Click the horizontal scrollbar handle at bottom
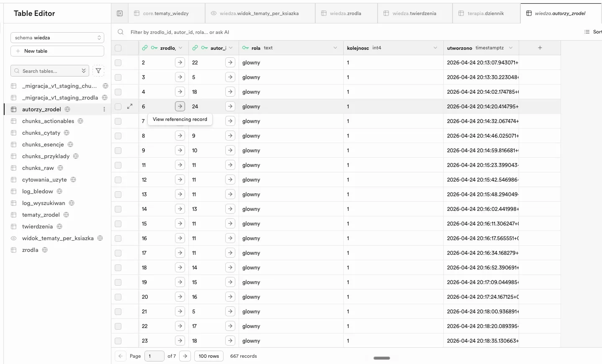Viewport: 602px width, 364px height. [381, 358]
